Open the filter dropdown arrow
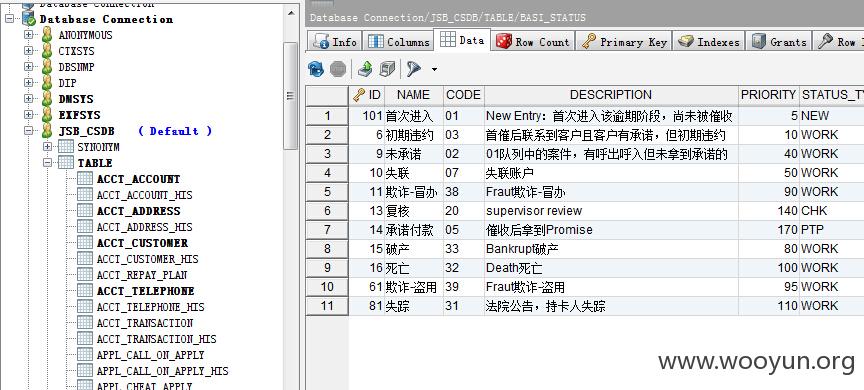 pos(434,70)
